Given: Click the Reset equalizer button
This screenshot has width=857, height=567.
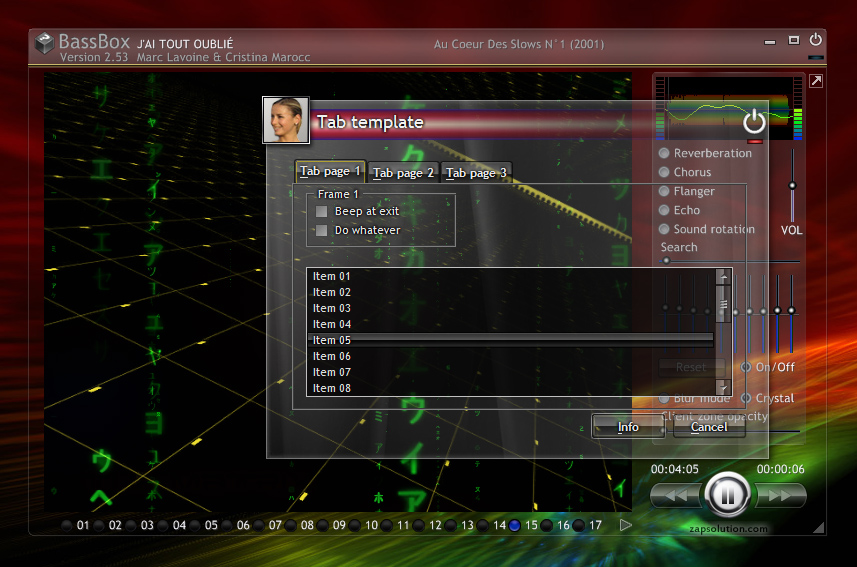Looking at the screenshot, I should coord(691,367).
